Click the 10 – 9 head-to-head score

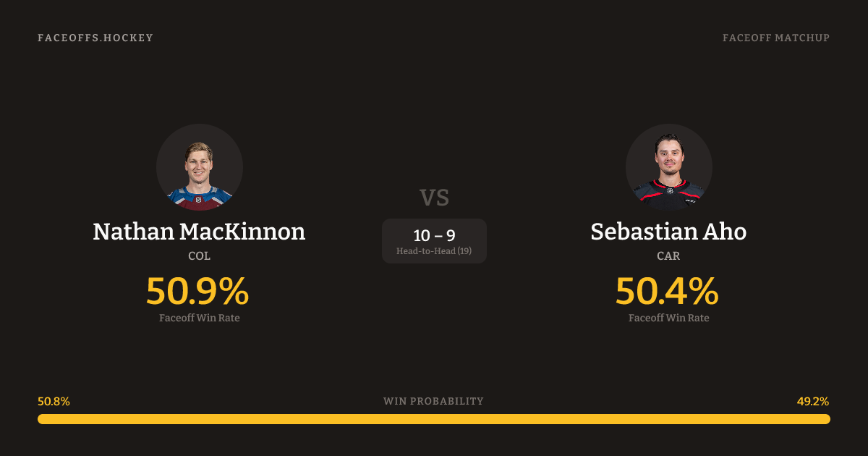[434, 235]
